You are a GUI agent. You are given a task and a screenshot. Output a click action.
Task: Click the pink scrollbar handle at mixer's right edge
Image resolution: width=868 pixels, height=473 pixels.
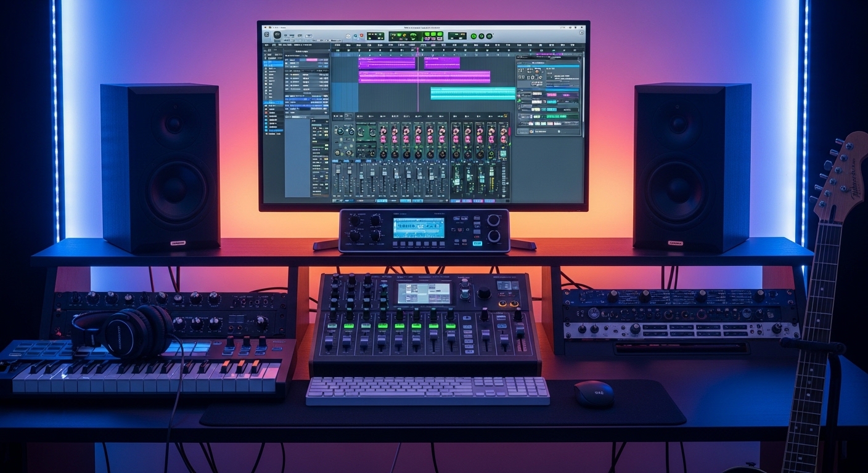click(509, 131)
